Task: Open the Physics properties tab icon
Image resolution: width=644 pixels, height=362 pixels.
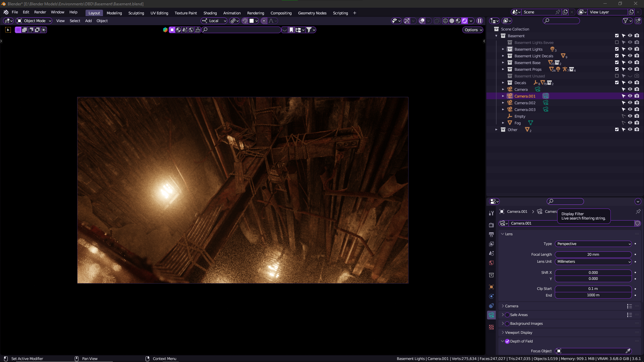Action: coord(491,296)
